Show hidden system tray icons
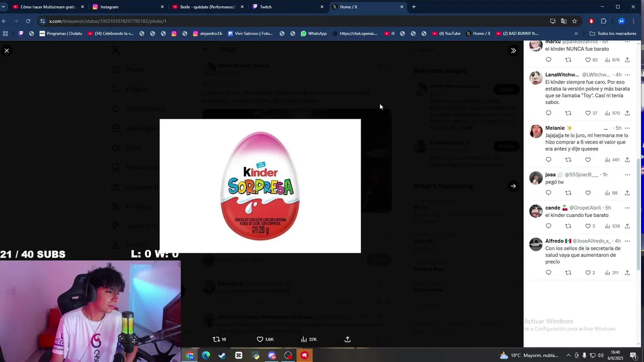The width and height of the screenshot is (644, 362). click(569, 355)
